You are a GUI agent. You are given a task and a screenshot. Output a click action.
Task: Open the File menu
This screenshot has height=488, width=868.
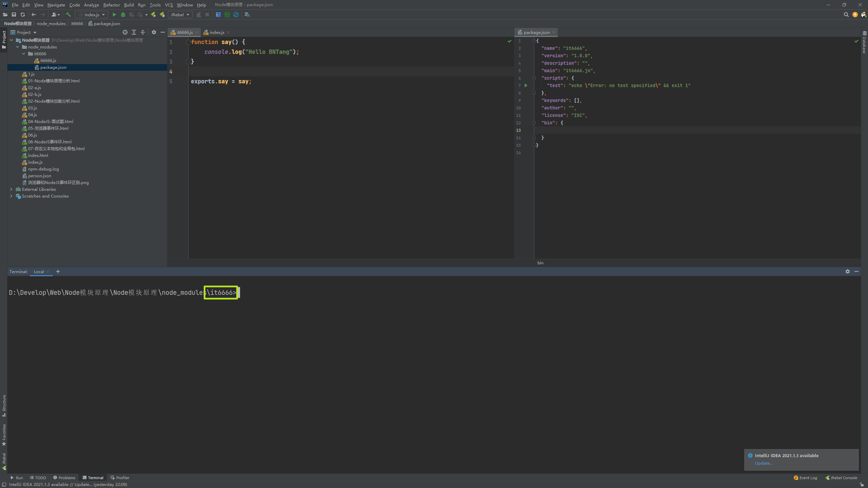(x=15, y=5)
